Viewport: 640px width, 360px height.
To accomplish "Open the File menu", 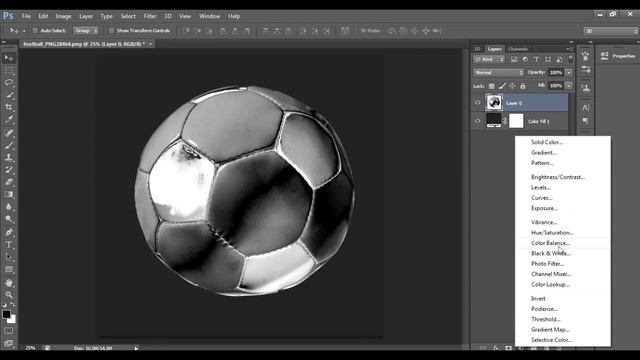I will click(26, 16).
